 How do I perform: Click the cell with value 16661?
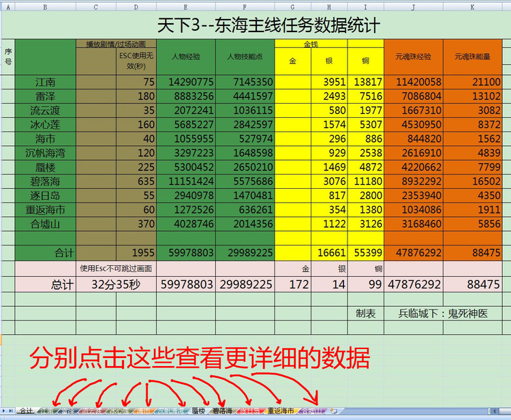click(x=329, y=253)
